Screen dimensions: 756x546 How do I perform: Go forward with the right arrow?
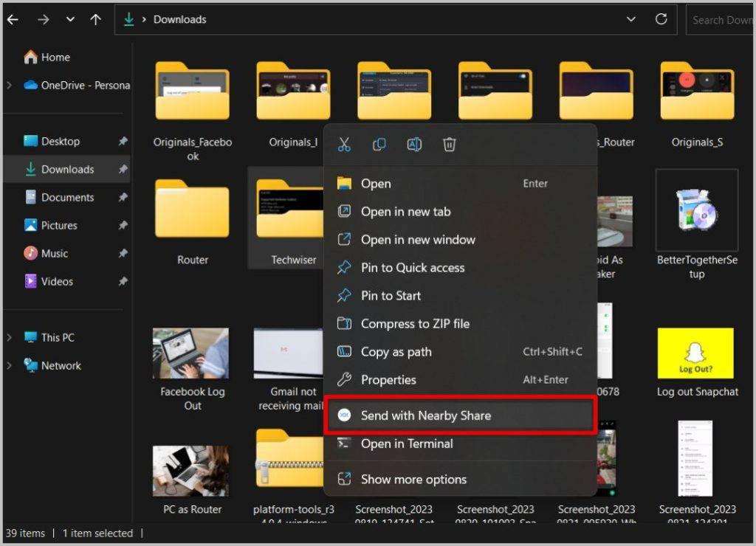pyautogui.click(x=44, y=19)
